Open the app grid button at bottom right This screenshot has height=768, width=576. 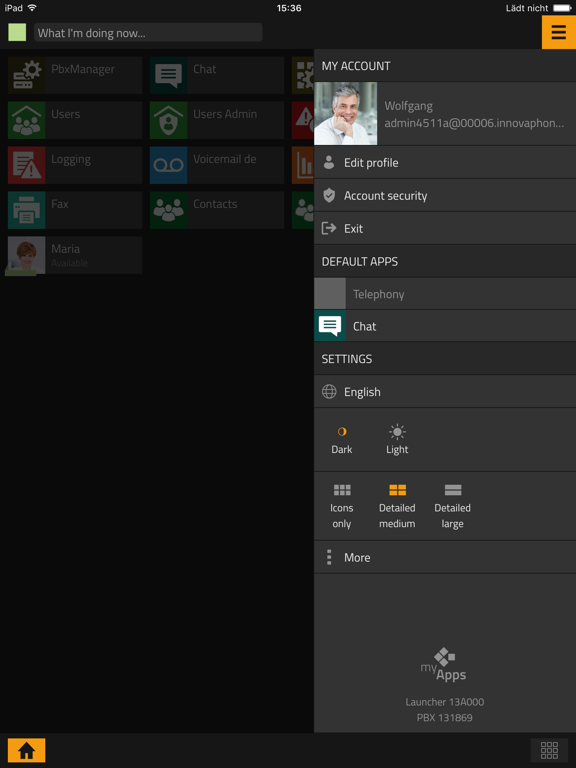pos(549,750)
